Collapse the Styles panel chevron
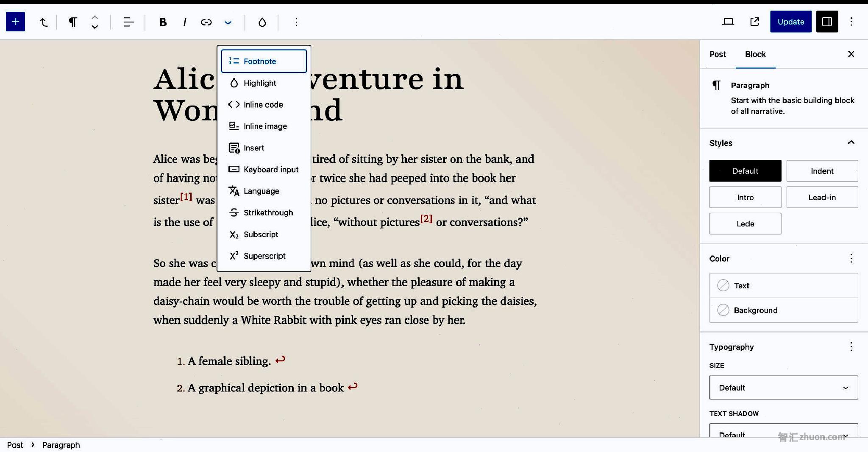 851,142
